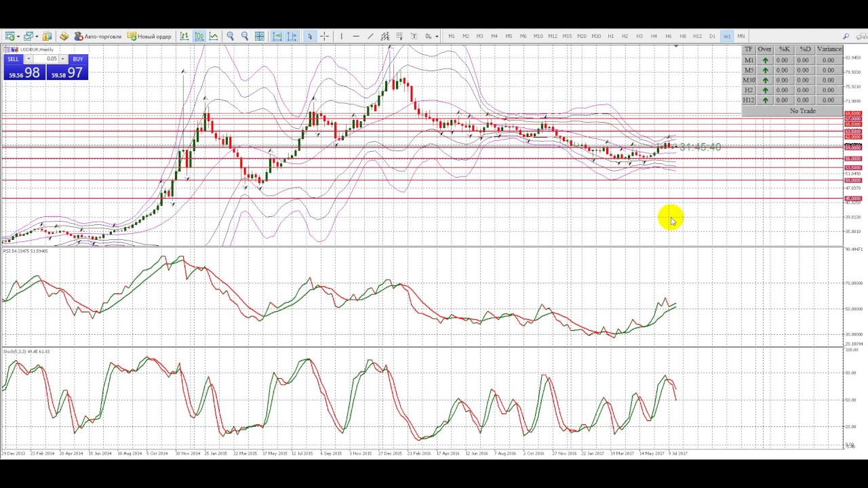This screenshot has height=488, width=868.
Task: Zoom out of the chart
Action: point(245,36)
